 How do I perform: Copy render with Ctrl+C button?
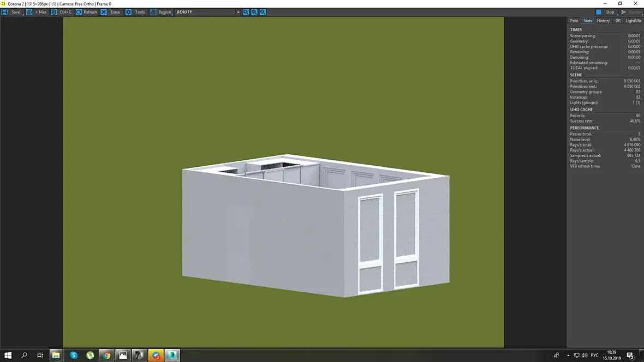pyautogui.click(x=61, y=13)
